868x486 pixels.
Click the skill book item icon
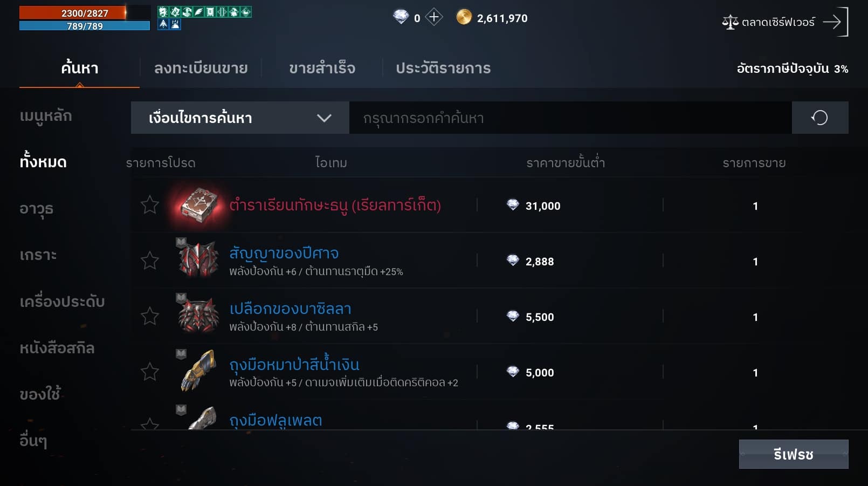click(199, 206)
